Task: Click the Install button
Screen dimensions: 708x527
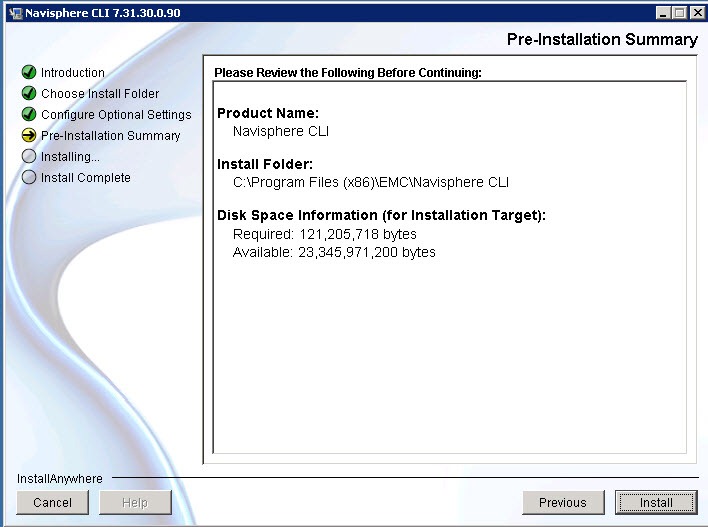Action: coord(656,502)
